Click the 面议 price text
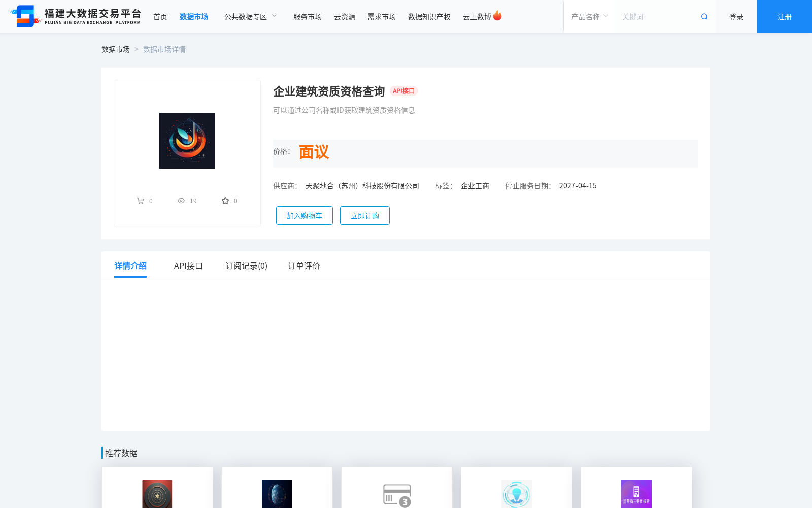Image resolution: width=812 pixels, height=508 pixels. [314, 152]
